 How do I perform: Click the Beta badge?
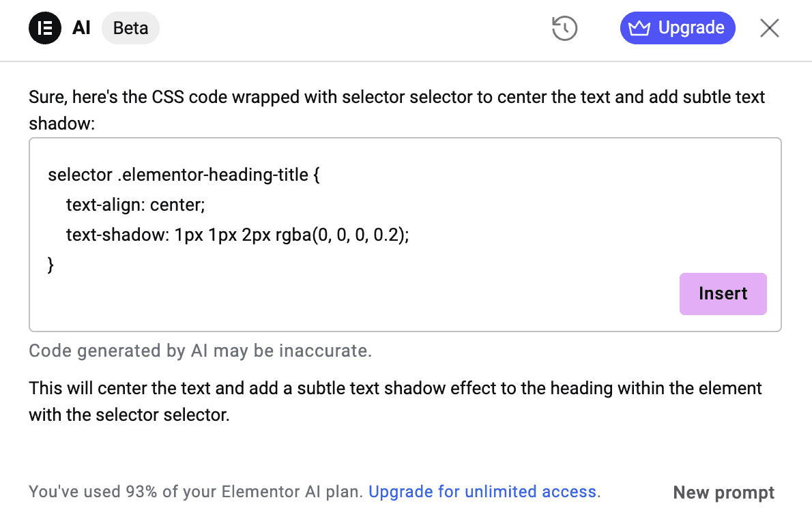click(x=130, y=28)
